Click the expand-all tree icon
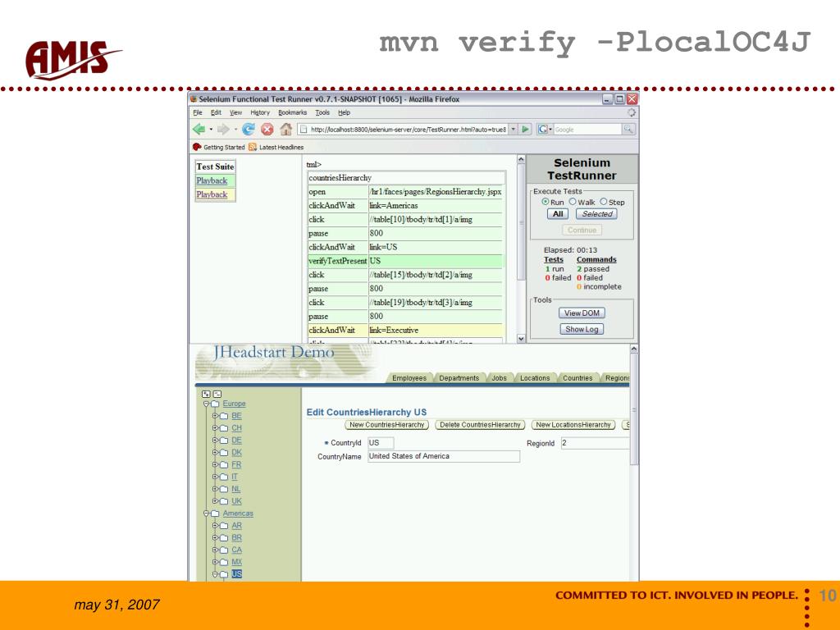840x630 pixels. [x=206, y=394]
